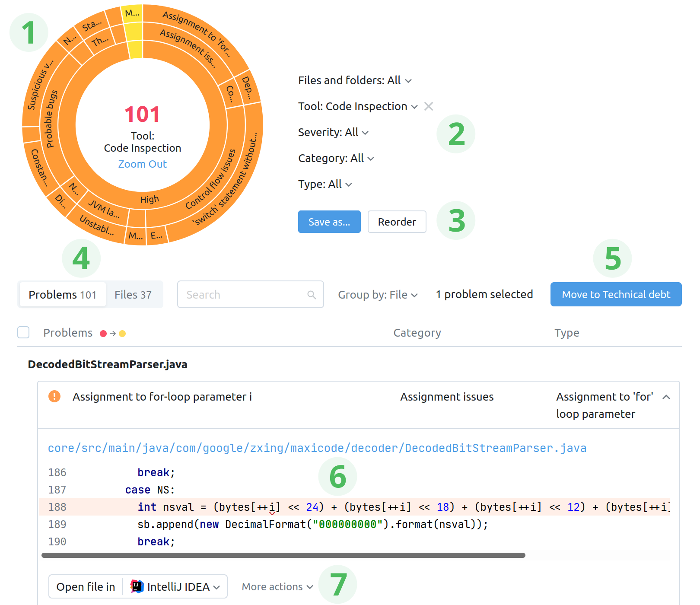Clear the Tool: Code Inspection filter
The width and height of the screenshot is (700, 605).
(428, 106)
